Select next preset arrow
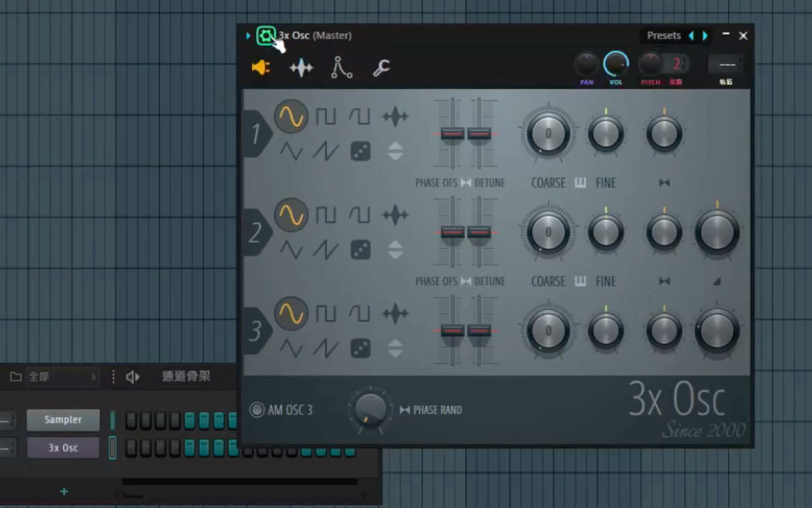This screenshot has width=812, height=508. 705,36
